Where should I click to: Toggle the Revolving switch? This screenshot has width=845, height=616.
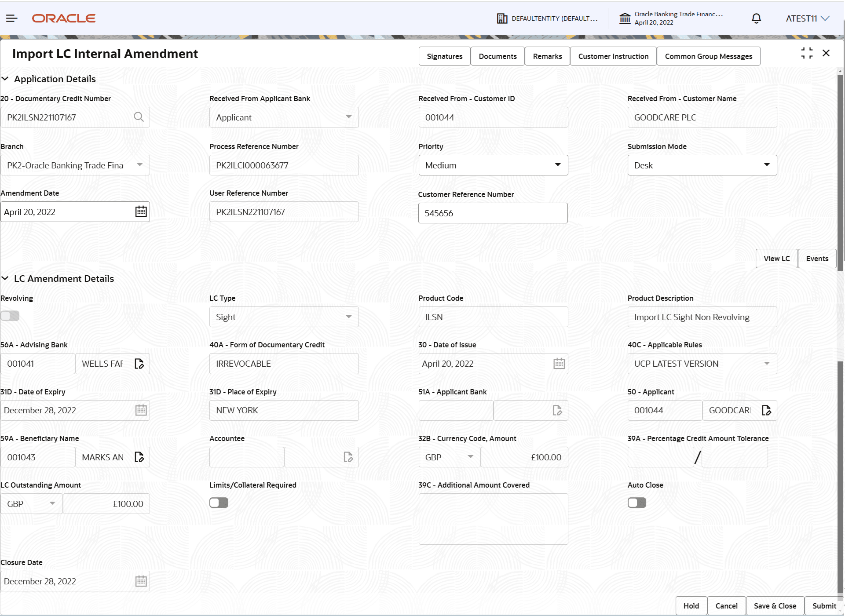(x=10, y=316)
